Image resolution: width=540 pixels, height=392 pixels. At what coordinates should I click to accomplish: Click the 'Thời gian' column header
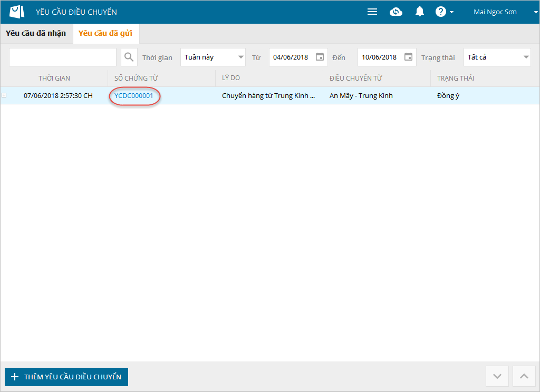pos(54,78)
